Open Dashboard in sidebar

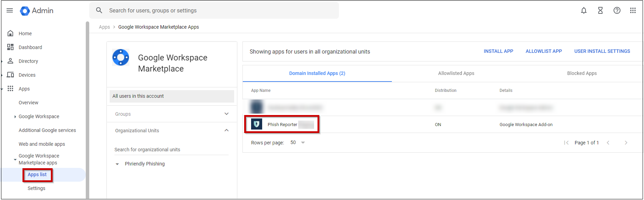(x=30, y=47)
